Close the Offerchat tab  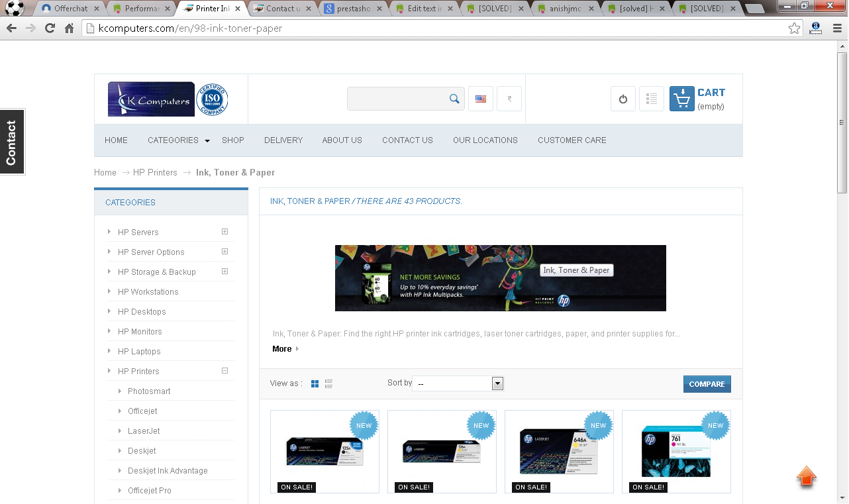coord(97,9)
